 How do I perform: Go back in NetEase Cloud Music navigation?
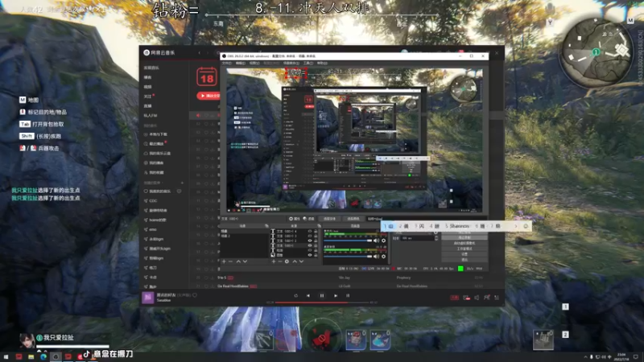200,52
